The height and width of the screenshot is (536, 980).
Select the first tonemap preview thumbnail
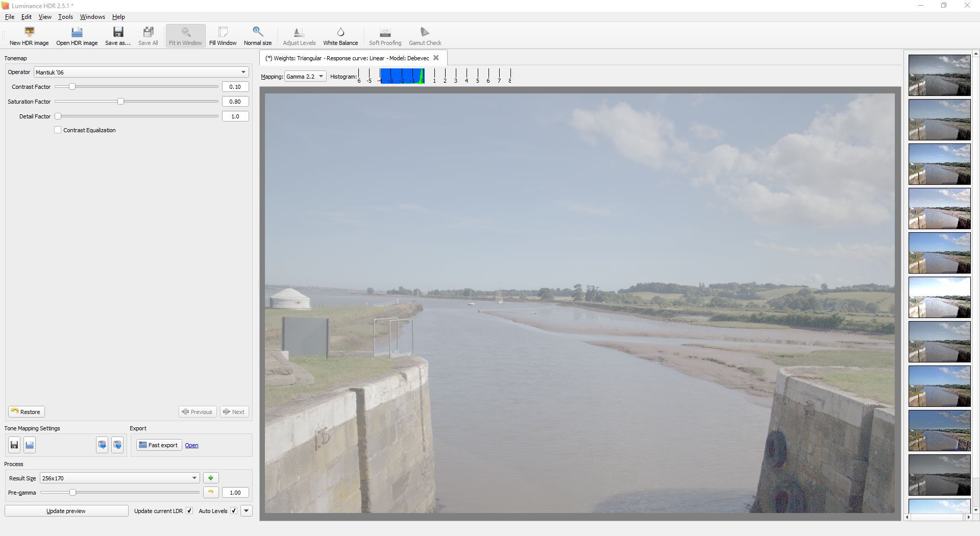(x=939, y=76)
